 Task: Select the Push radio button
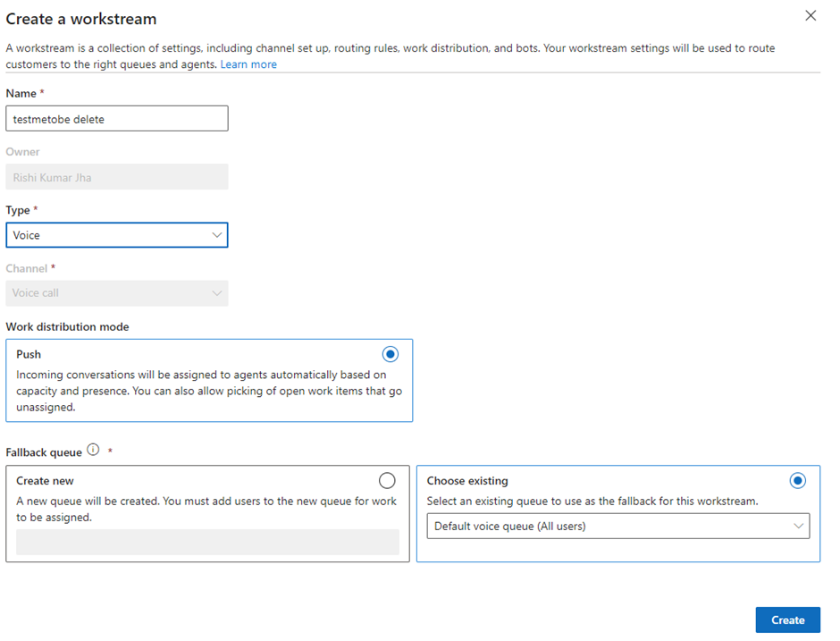pos(390,354)
